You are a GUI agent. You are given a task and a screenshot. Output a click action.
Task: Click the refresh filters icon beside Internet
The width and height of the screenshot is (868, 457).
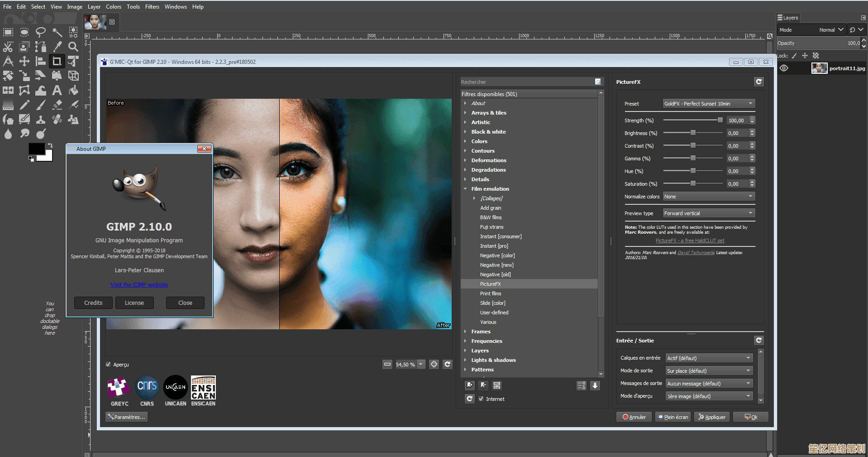point(470,399)
